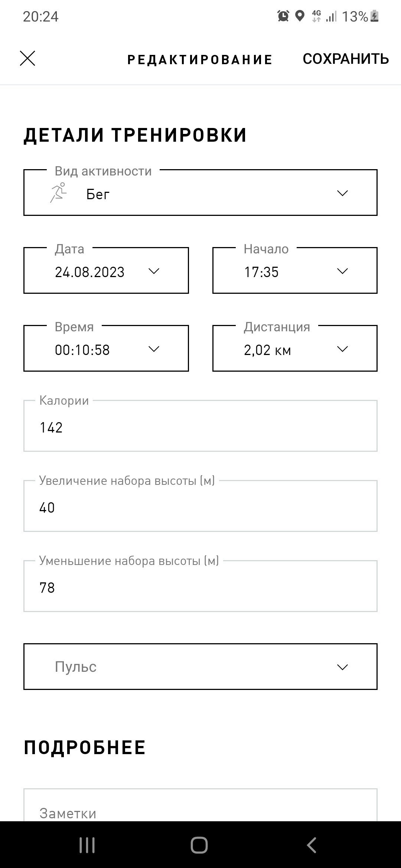Tap the Android home button
Viewport: 401px width, 868px height.
click(199, 845)
